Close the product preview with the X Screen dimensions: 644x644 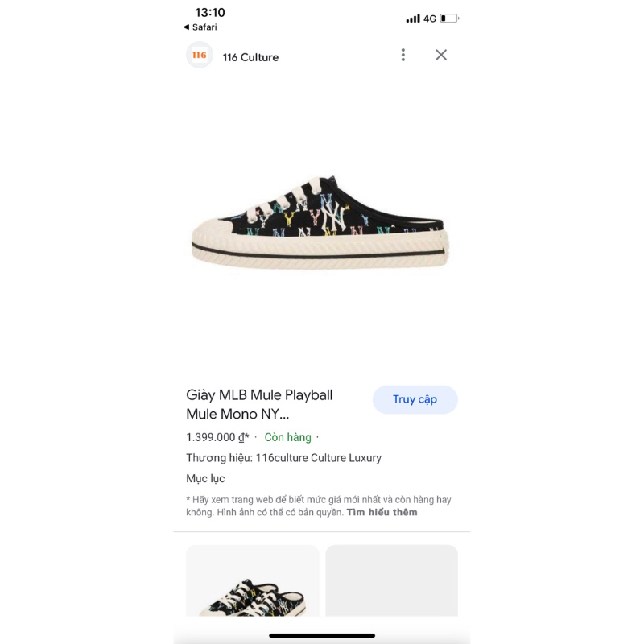(441, 55)
